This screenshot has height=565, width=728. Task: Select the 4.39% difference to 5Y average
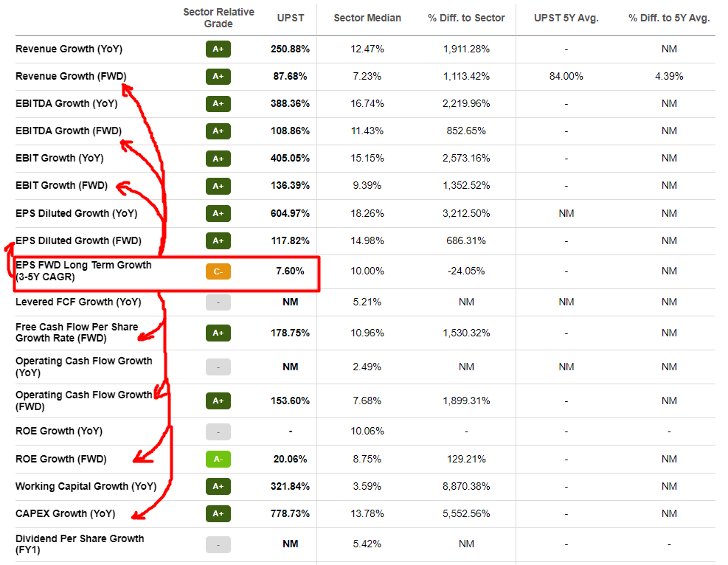pyautogui.click(x=669, y=77)
